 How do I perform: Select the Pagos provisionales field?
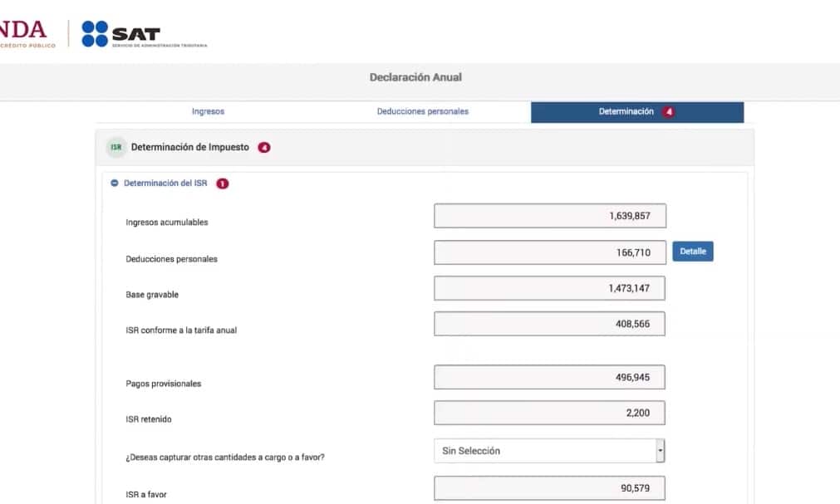point(549,378)
